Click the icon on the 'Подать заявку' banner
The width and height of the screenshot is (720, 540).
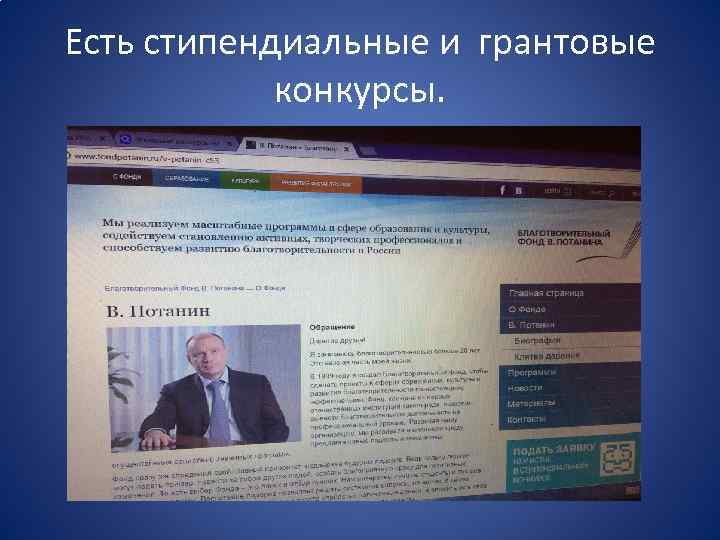tap(618, 458)
